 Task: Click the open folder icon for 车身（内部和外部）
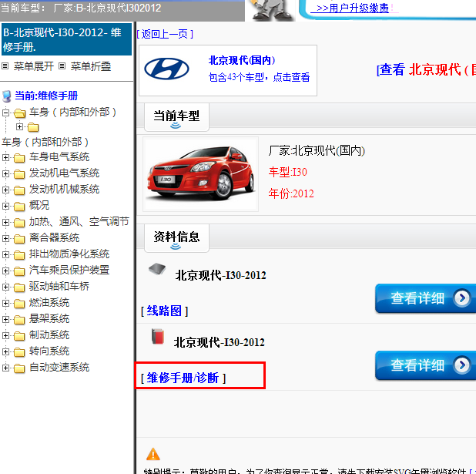coord(20,113)
